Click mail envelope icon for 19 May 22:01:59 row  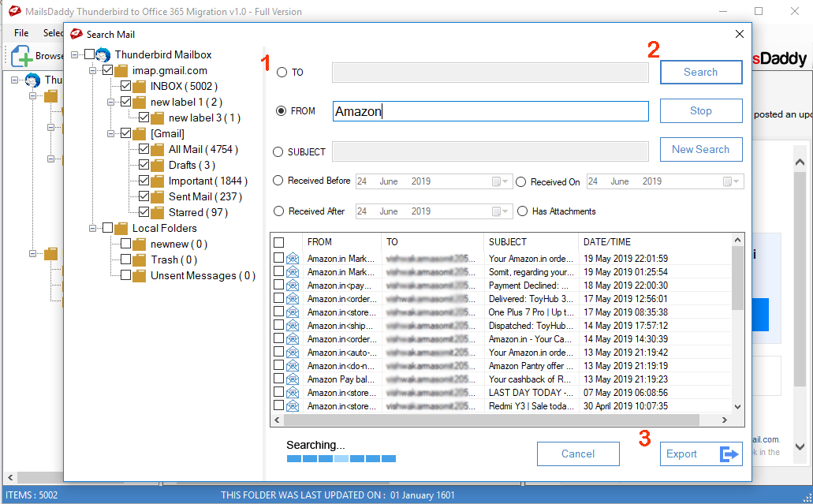(293, 258)
